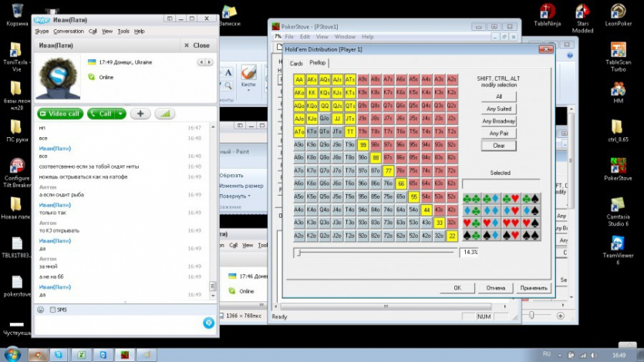Screen dimensions: 644x362
Task: Open call quality signal bars in Skype
Action: [165, 113]
